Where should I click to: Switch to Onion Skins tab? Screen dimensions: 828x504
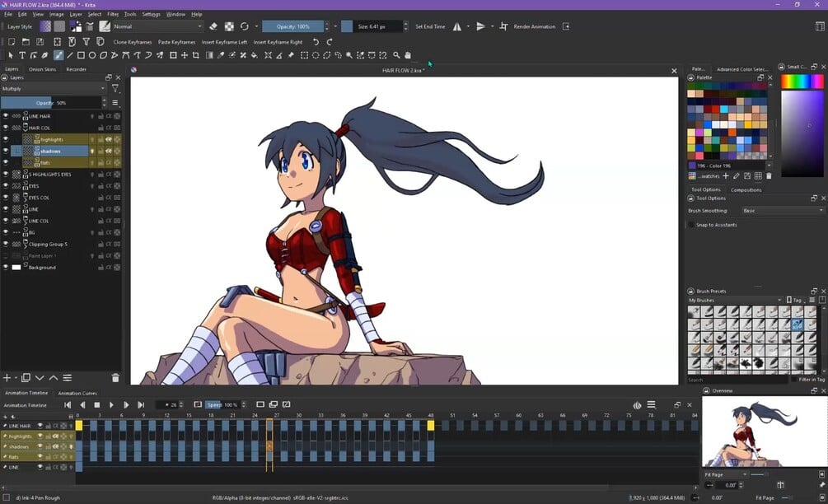pos(43,69)
